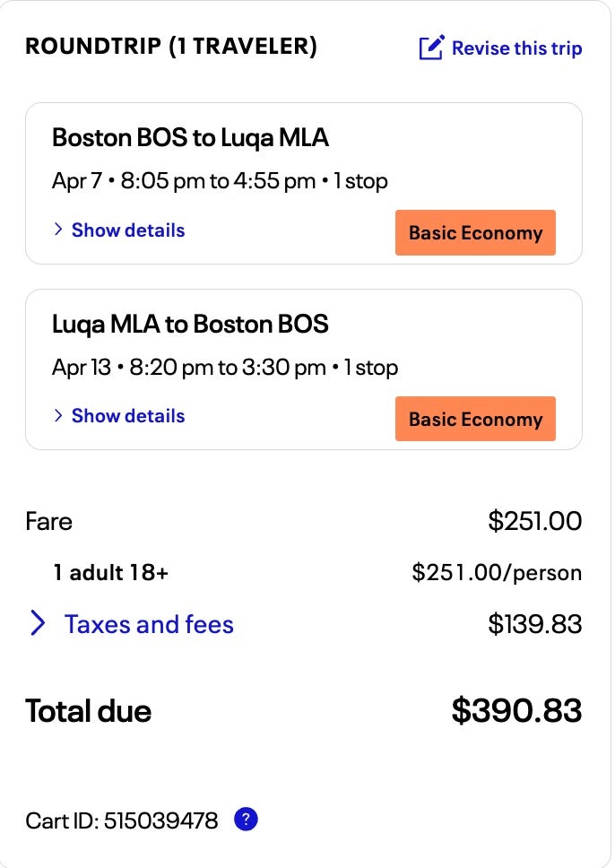
Task: Click the Cart ID 515039478 text
Action: [122, 820]
